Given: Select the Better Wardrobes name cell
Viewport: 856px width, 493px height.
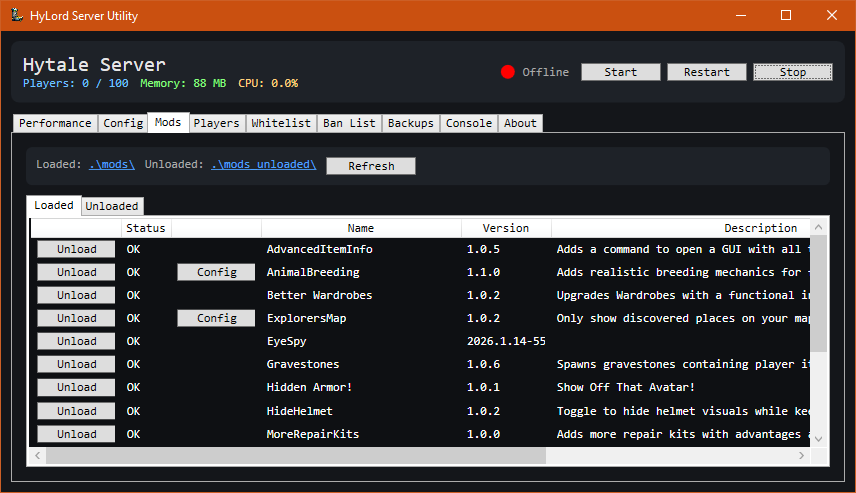Looking at the screenshot, I should (361, 295).
